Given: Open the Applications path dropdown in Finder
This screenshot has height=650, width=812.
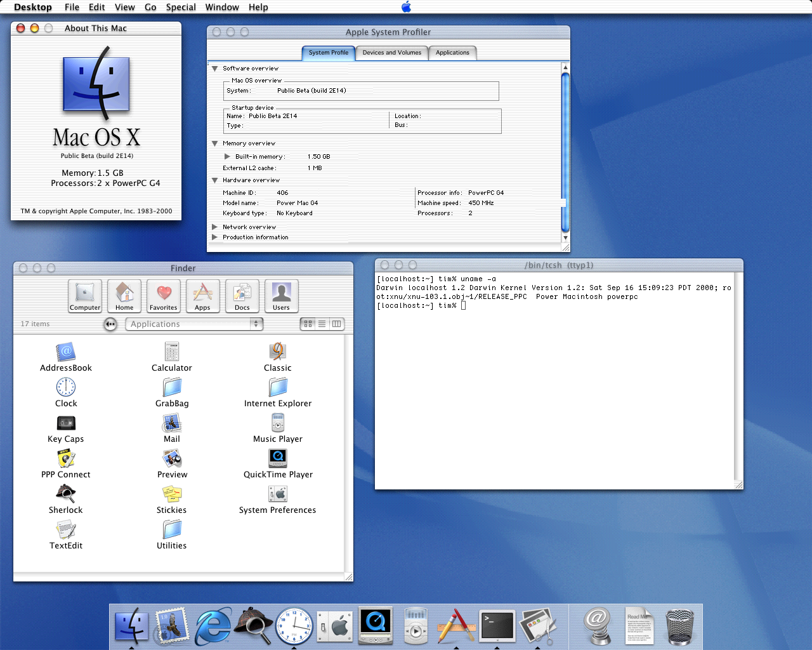Looking at the screenshot, I should [194, 324].
